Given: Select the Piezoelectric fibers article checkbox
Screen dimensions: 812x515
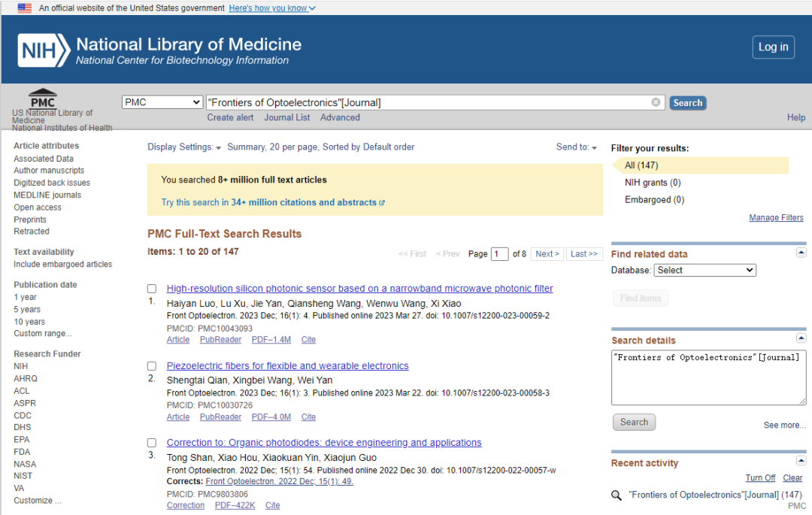Looking at the screenshot, I should [152, 366].
